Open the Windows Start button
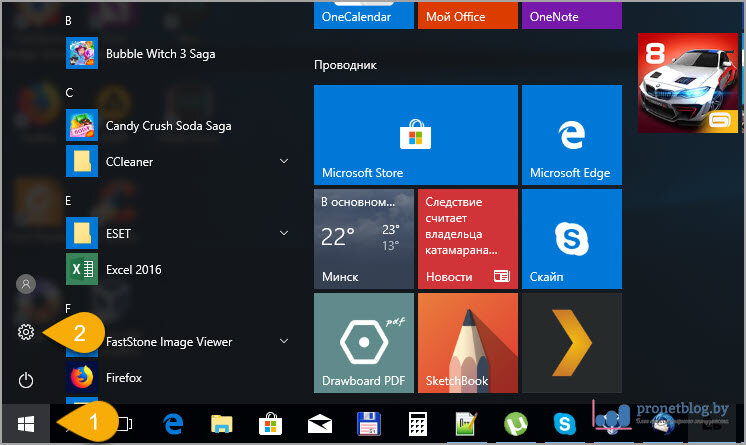This screenshot has width=746, height=445. [26, 424]
